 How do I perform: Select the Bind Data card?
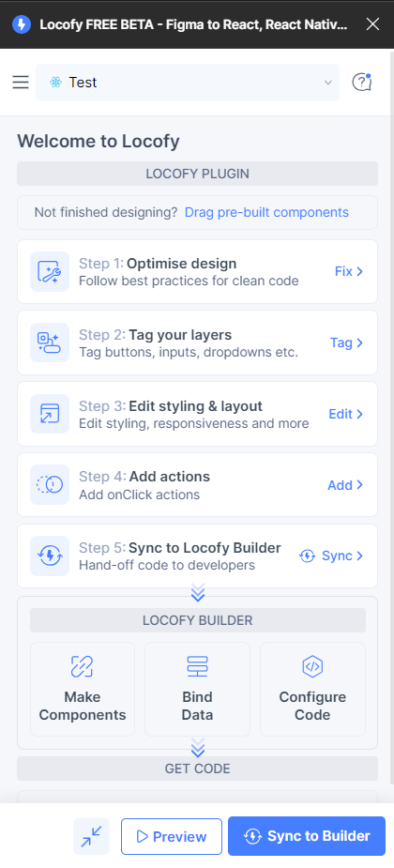tap(198, 689)
